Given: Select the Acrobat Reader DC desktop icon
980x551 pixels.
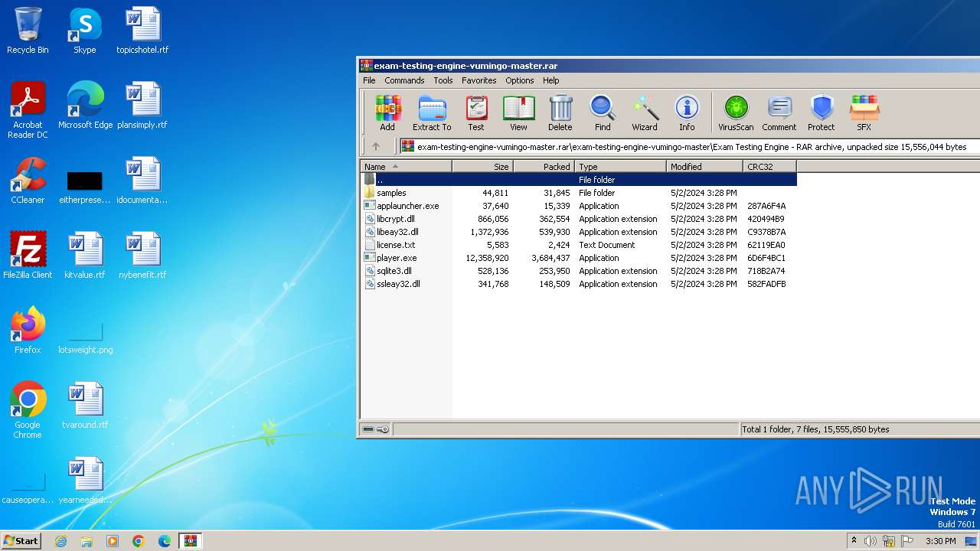Looking at the screenshot, I should 28,110.
